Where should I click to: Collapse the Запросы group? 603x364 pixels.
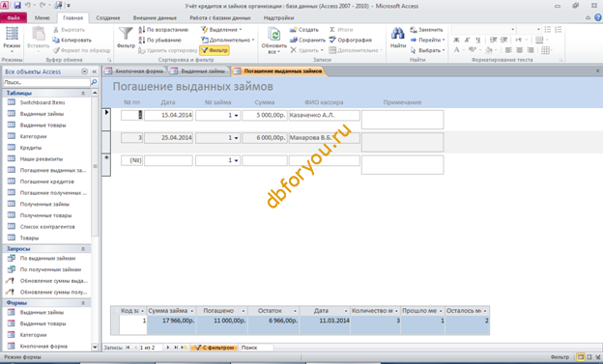tap(83, 249)
